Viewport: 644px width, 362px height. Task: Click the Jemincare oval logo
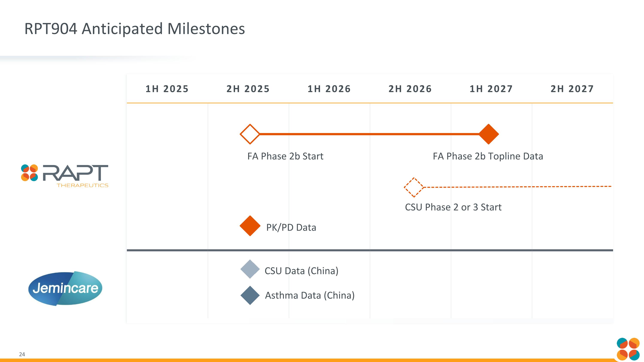pyautogui.click(x=65, y=288)
